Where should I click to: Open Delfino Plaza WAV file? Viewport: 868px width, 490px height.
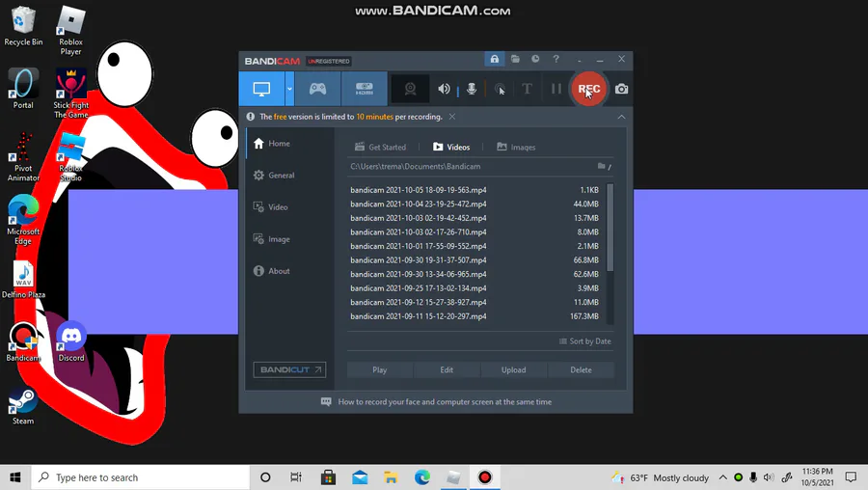pyautogui.click(x=23, y=279)
